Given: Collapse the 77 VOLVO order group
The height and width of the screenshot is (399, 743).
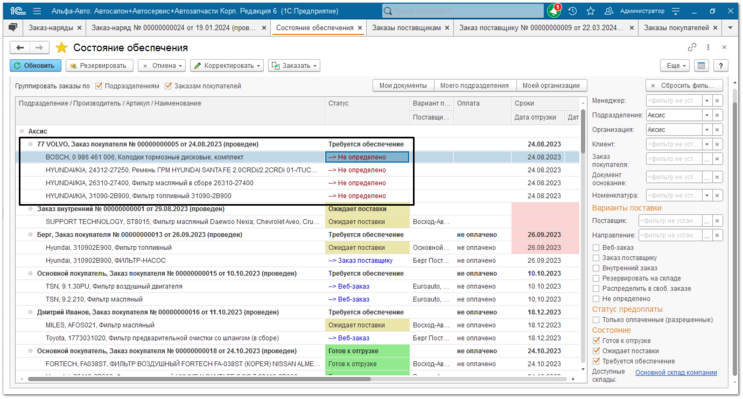Looking at the screenshot, I should pos(30,144).
